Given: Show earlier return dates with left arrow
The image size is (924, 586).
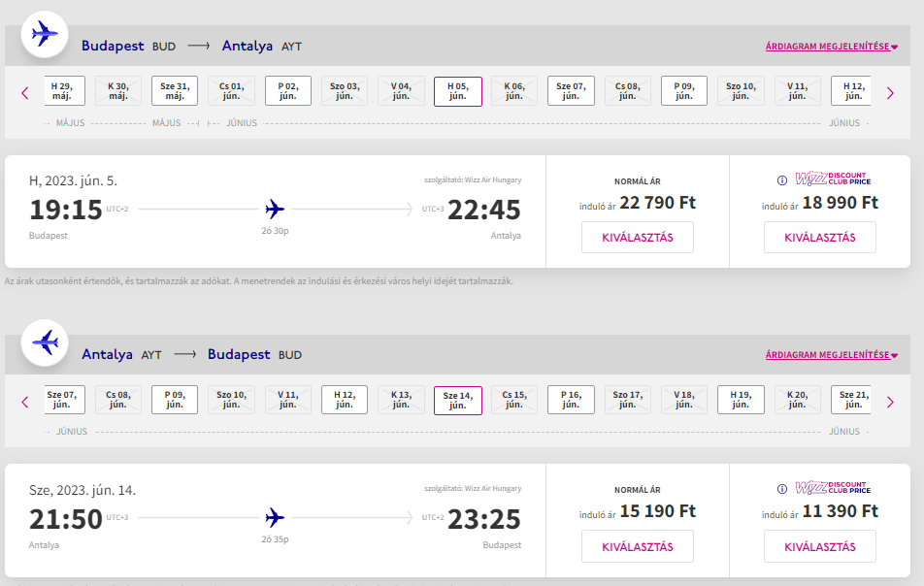Looking at the screenshot, I should 25,403.
